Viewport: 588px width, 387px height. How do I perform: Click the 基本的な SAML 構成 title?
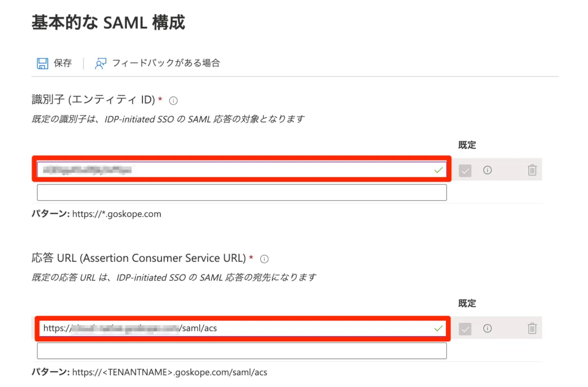[108, 23]
